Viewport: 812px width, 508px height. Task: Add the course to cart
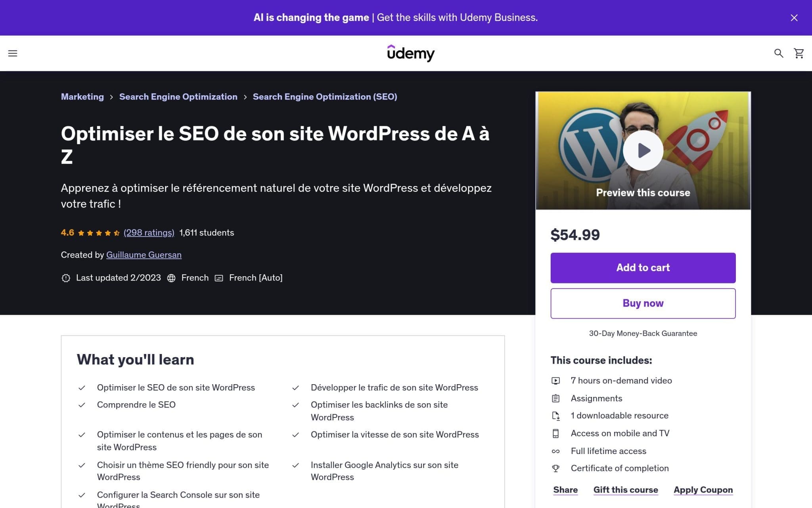pos(643,267)
